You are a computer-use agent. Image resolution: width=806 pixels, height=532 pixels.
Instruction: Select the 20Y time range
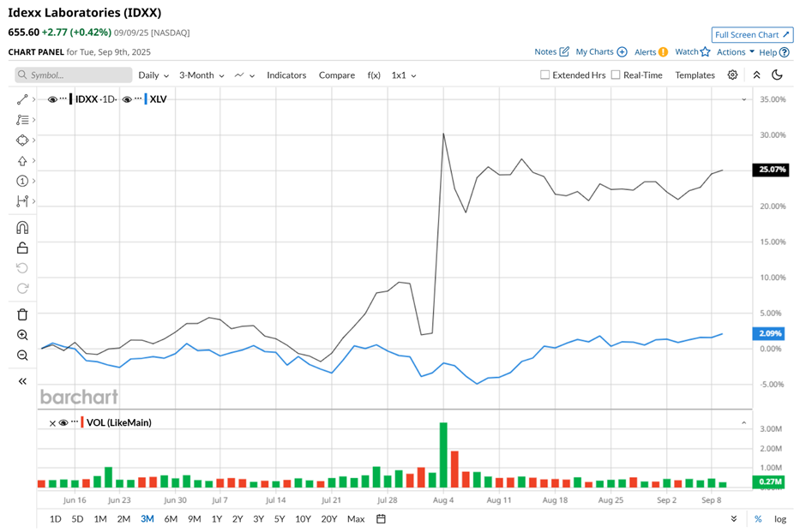pyautogui.click(x=329, y=518)
